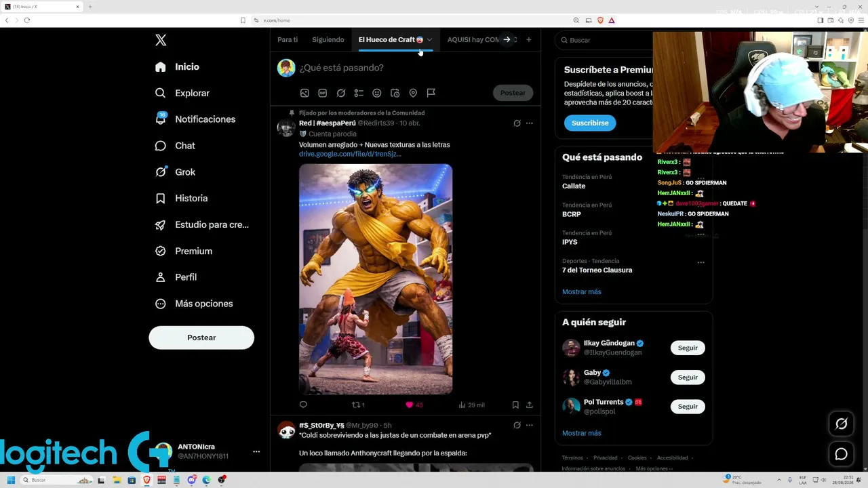
Task: Open Red | #aespaPerú profile name
Action: [328, 123]
